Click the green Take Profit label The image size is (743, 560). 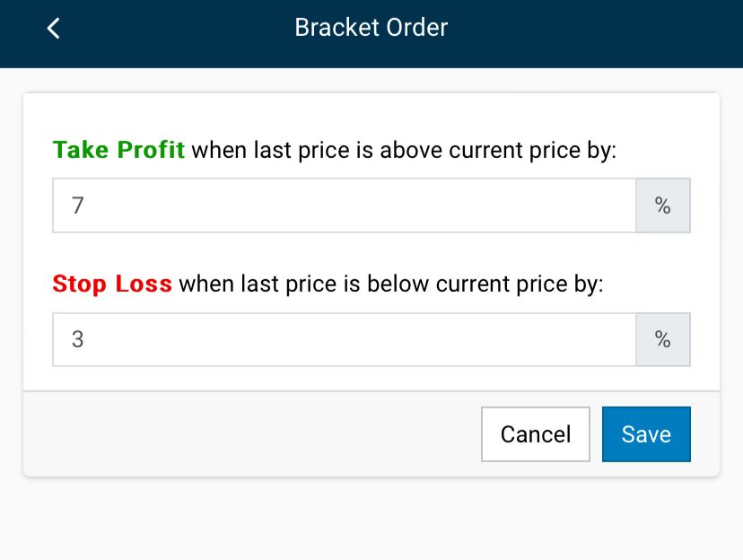[118, 150]
